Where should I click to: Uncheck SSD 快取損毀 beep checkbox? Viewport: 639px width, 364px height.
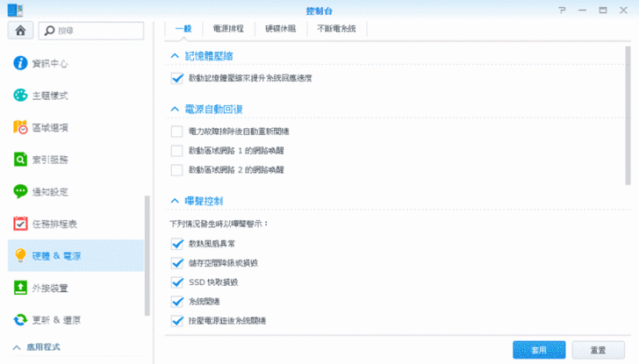pos(177,282)
